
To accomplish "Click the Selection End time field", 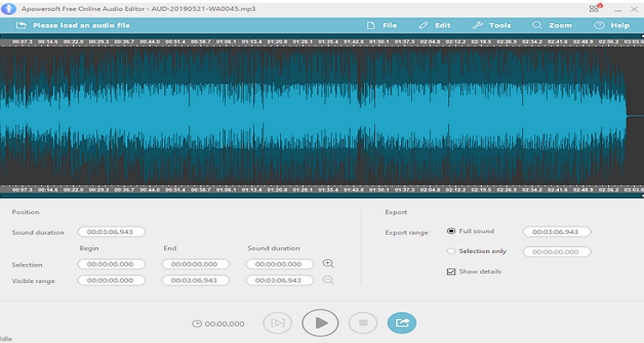I will [196, 264].
